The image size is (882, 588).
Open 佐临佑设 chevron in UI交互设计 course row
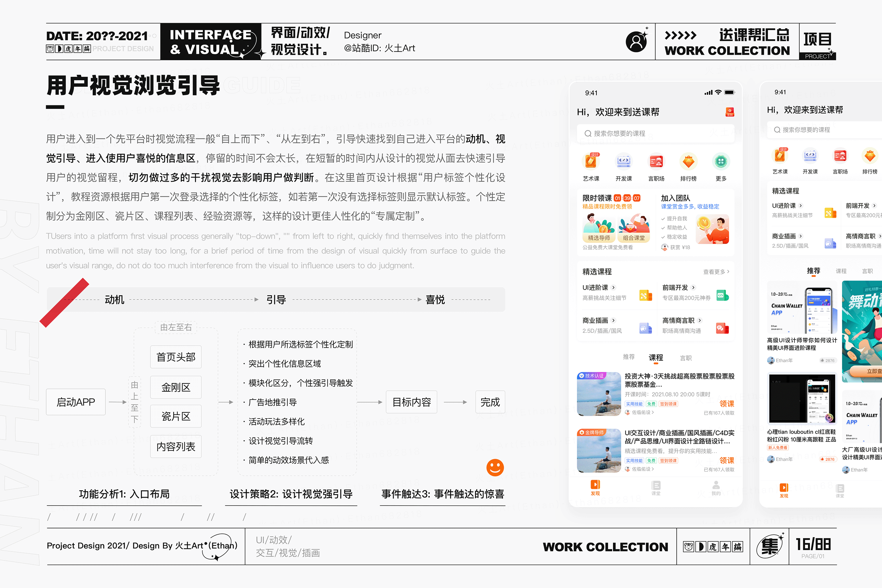[x=653, y=469]
